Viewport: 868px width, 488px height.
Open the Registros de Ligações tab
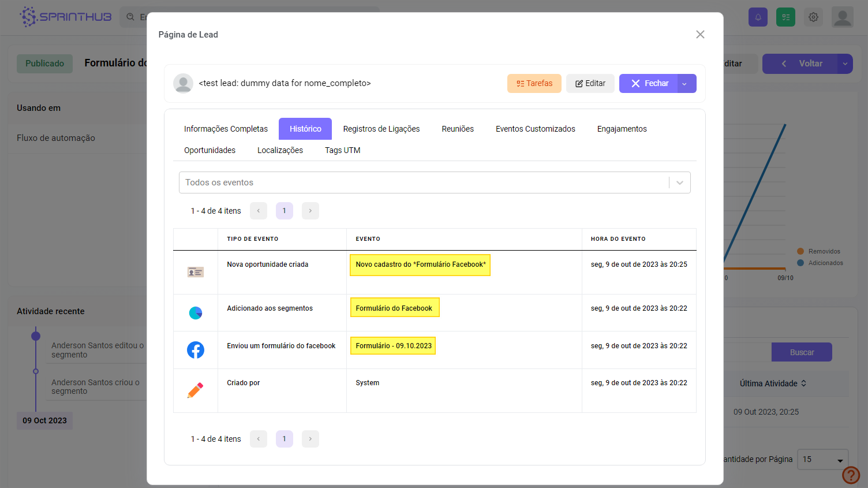[x=381, y=129]
